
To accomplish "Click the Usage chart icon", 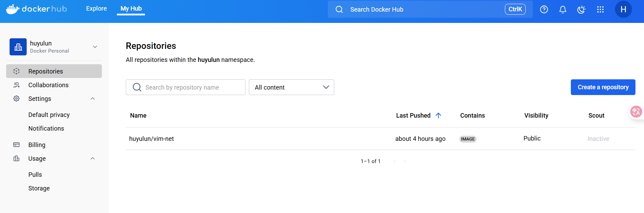I will 16,158.
